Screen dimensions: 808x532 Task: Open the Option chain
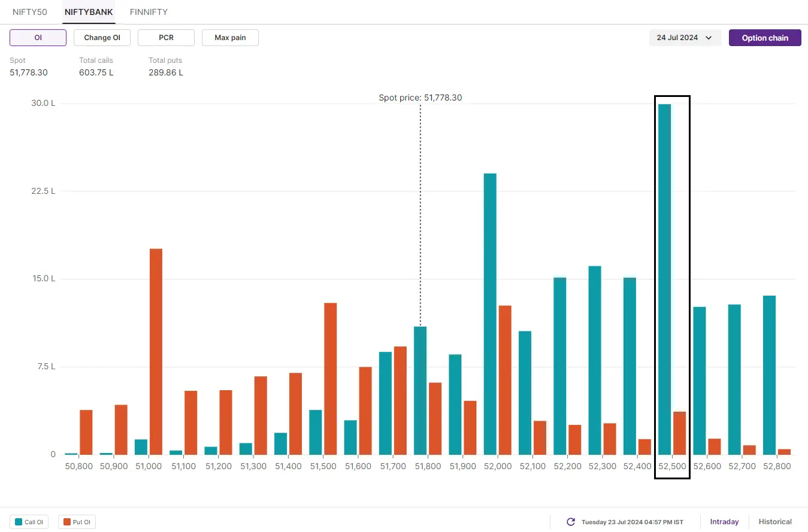[765, 38]
